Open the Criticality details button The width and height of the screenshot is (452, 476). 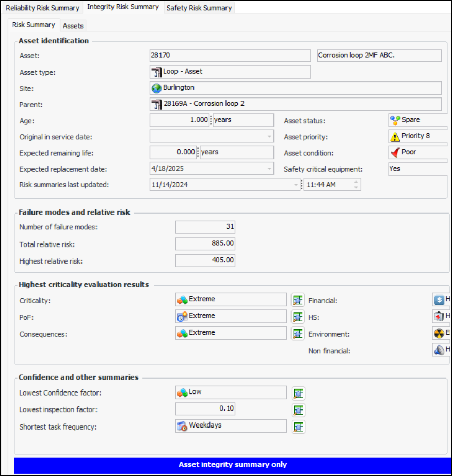coord(298,300)
